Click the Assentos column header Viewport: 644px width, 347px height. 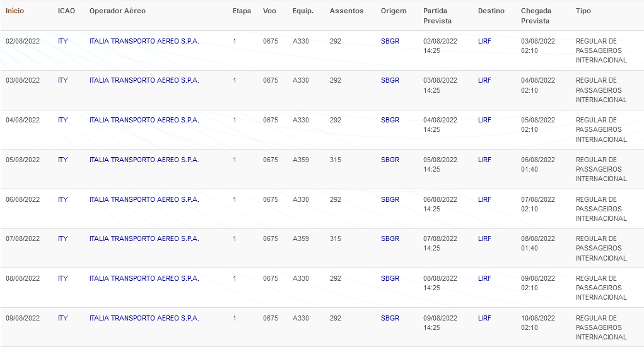pyautogui.click(x=346, y=11)
